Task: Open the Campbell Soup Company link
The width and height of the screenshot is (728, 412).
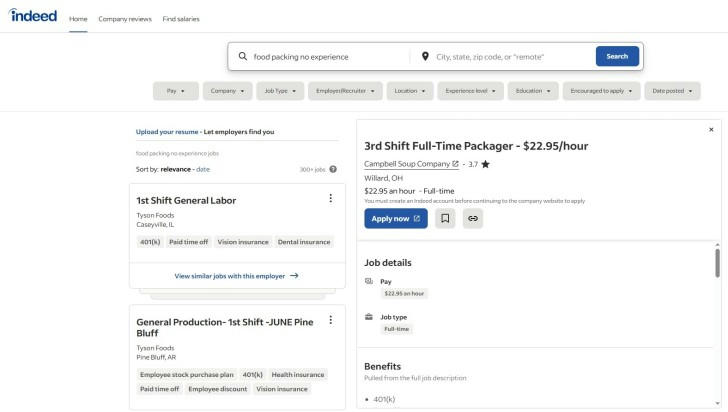Action: coord(411,164)
